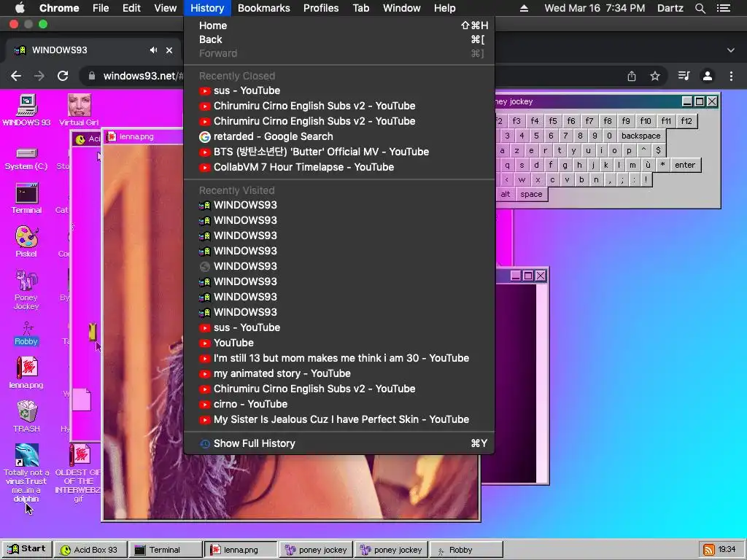The width and height of the screenshot is (747, 560).
Task: Select the Robby desktop icon
Action: pyautogui.click(x=26, y=333)
